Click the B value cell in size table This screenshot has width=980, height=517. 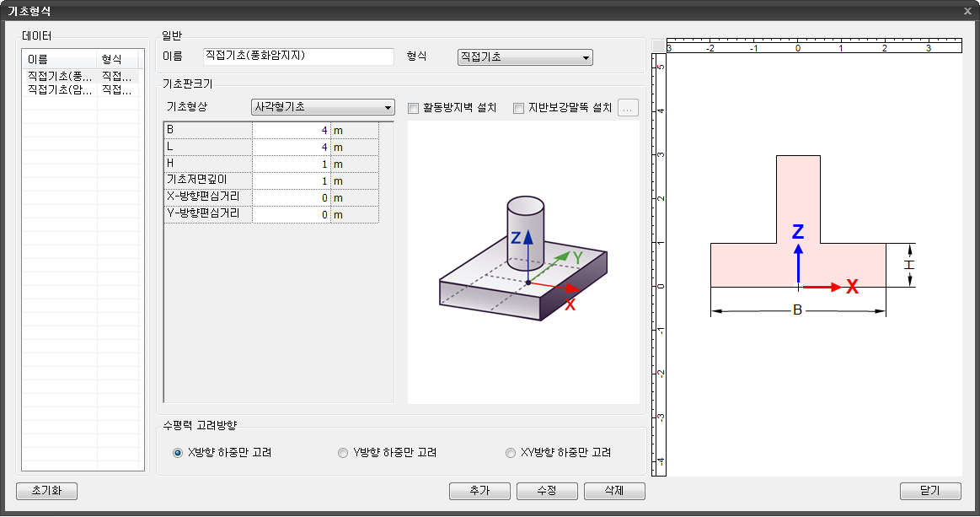291,130
